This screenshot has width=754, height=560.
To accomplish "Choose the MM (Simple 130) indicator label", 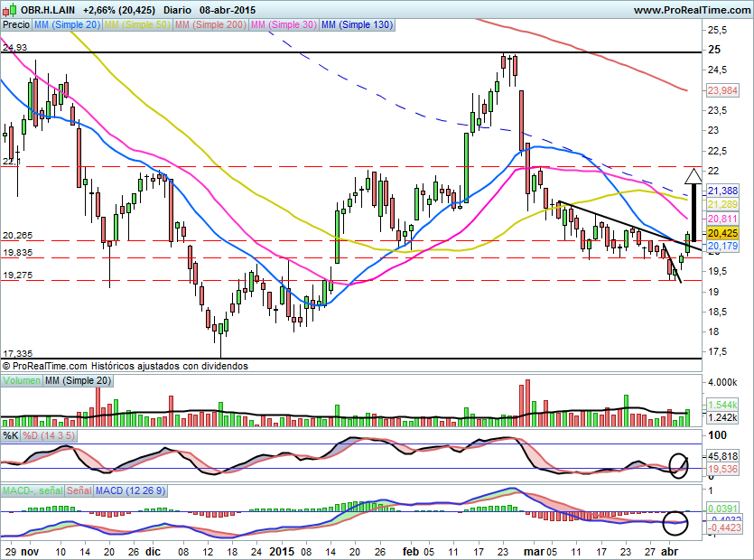I will [x=358, y=25].
